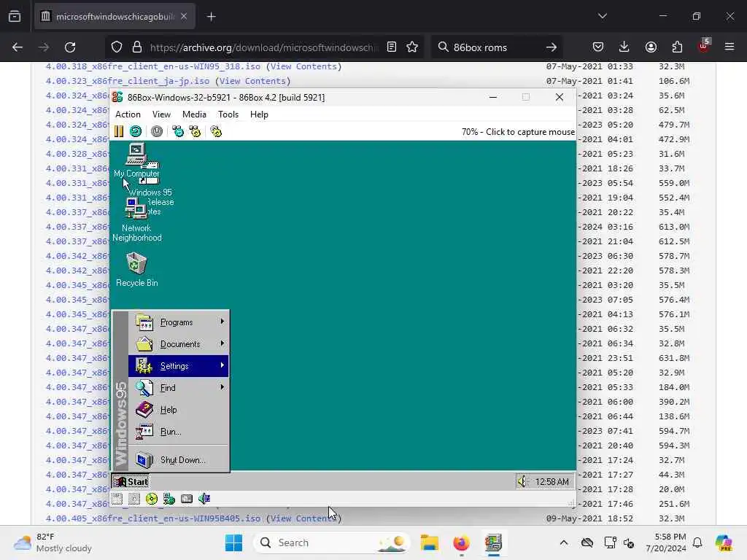Screen dimensions: 747x560
Task: Open Windows Start from the taskbar
Action: pyautogui.click(x=233, y=542)
